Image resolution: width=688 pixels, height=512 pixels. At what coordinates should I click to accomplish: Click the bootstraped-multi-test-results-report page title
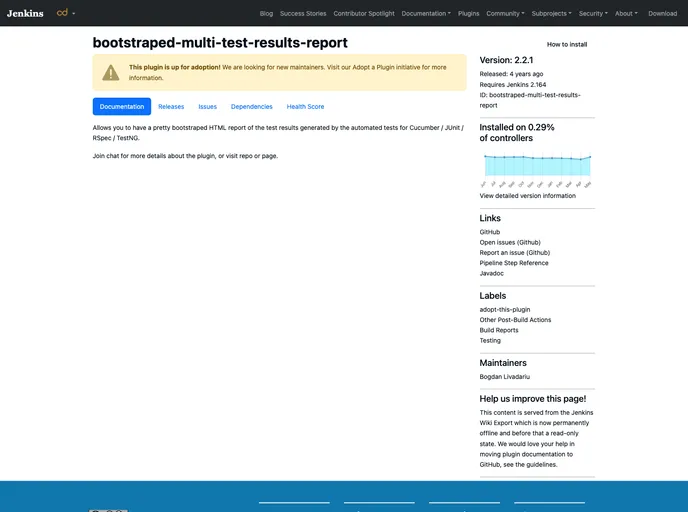click(x=220, y=43)
